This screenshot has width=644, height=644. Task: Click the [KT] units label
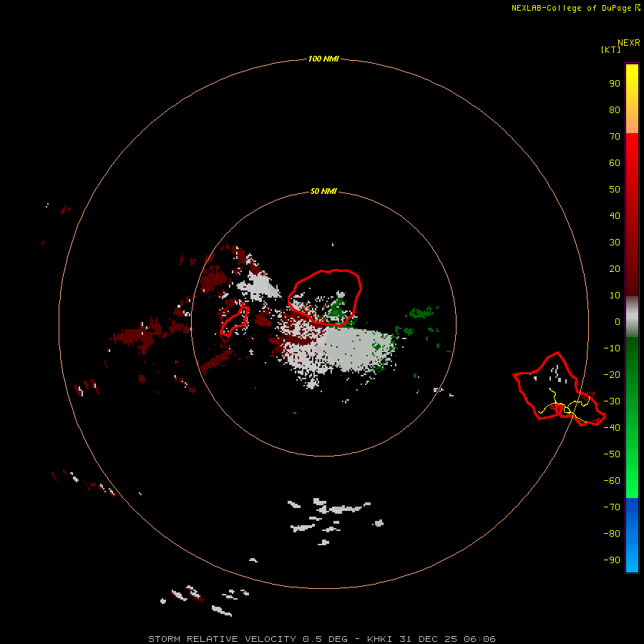tap(611, 49)
